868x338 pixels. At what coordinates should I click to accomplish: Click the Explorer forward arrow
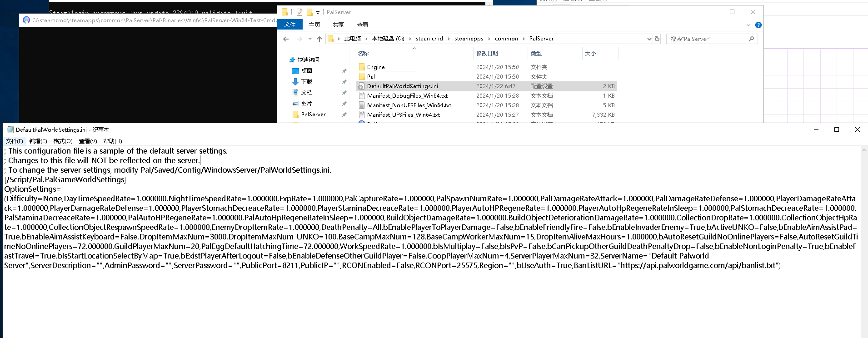(299, 39)
